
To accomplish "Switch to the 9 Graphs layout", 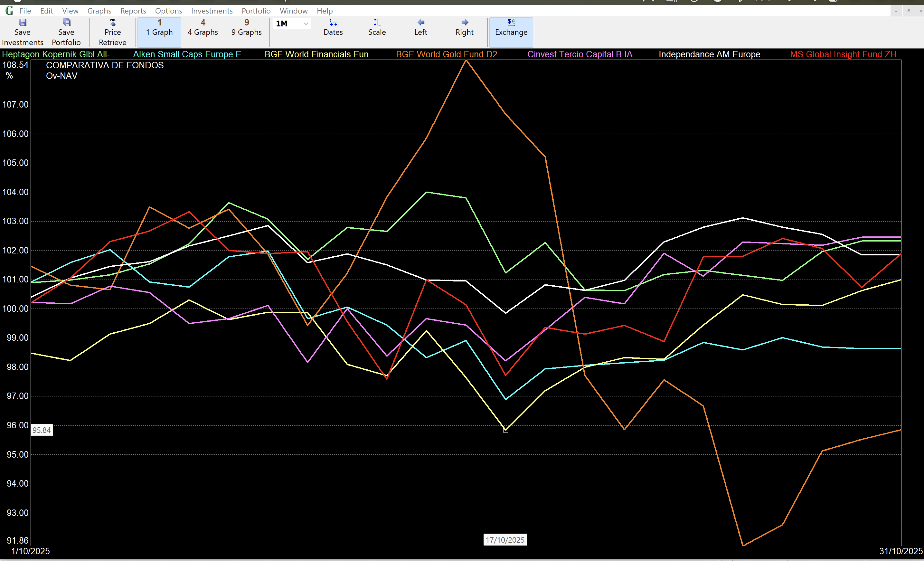I will [x=246, y=27].
